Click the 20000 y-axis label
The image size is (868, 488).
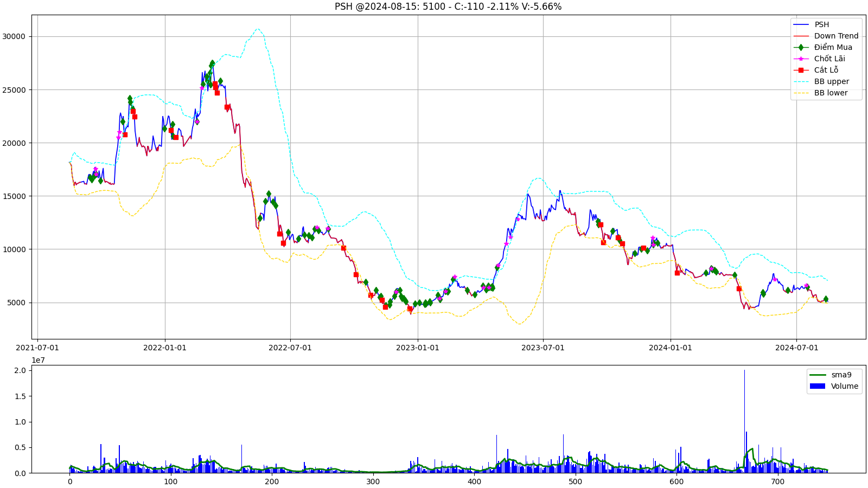pyautogui.click(x=14, y=143)
